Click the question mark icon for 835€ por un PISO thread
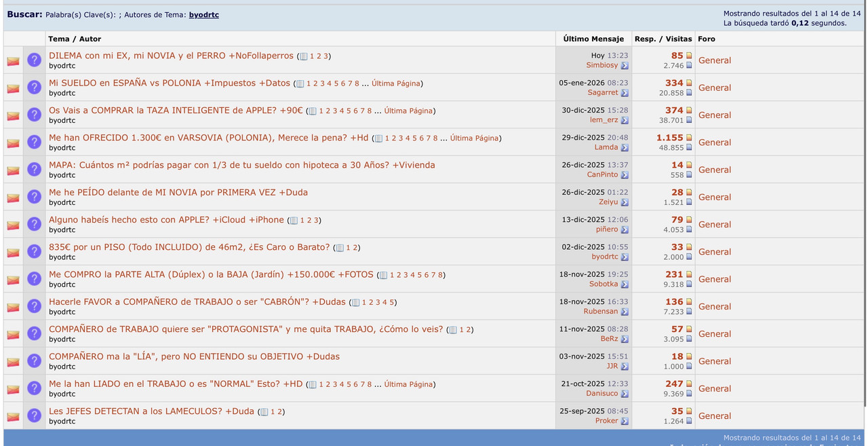Viewport: 868px width, 446px height. (x=34, y=251)
